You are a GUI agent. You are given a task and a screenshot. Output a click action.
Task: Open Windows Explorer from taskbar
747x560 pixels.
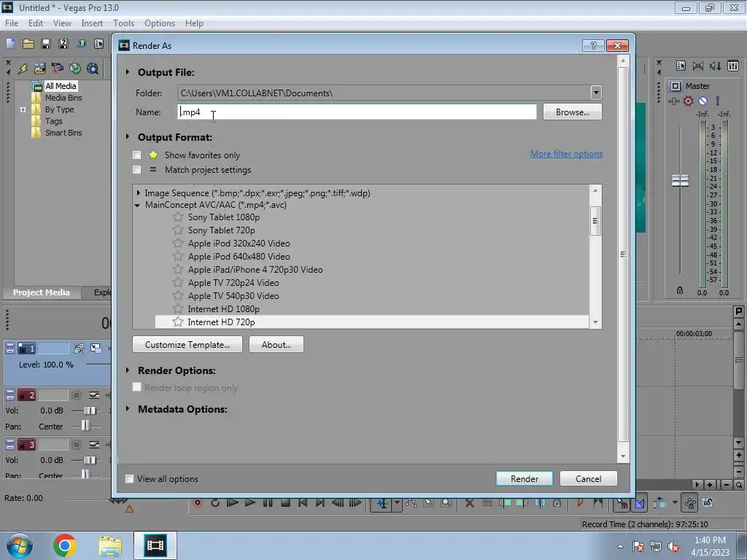[110, 545]
